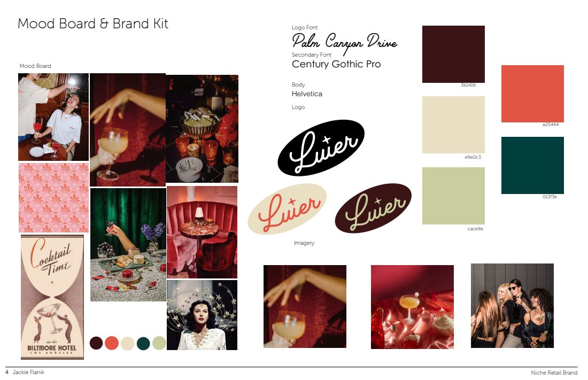Click the Mood Board & Brand Kit title

(93, 24)
